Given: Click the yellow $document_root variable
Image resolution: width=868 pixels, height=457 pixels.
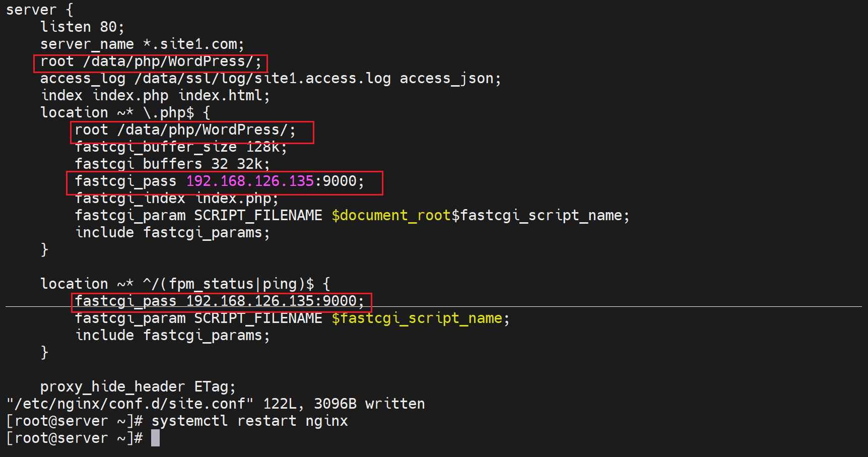Looking at the screenshot, I should (x=391, y=215).
